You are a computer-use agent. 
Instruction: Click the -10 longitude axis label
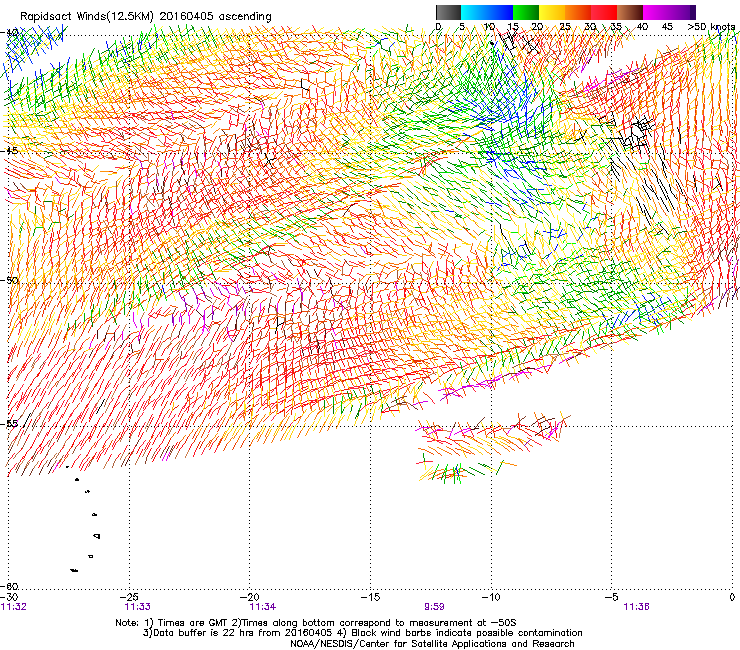point(491,597)
